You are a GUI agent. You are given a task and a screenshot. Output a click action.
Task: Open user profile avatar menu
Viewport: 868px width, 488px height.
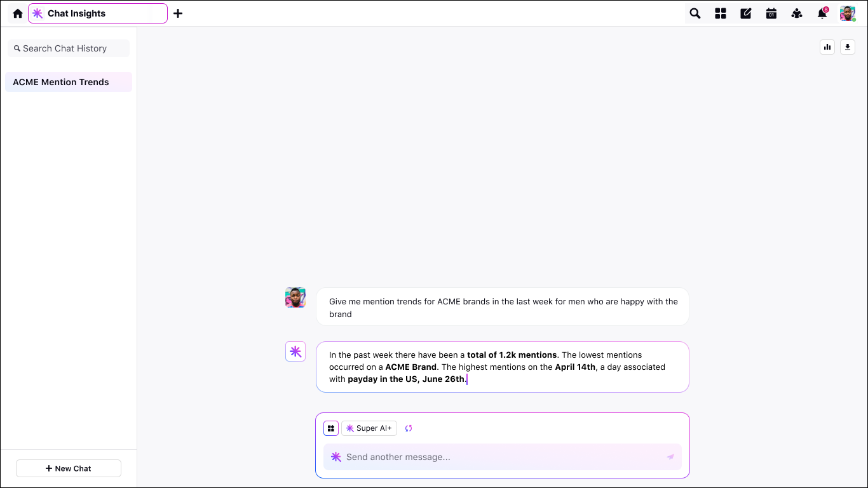[848, 13]
